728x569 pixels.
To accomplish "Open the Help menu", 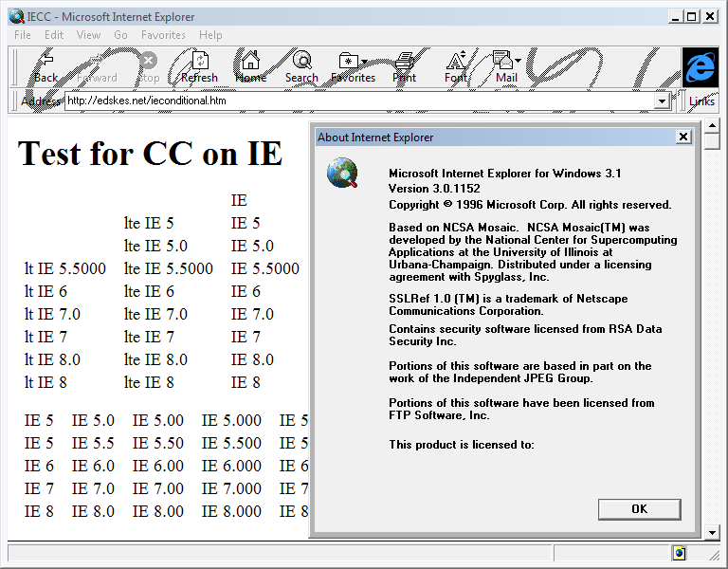I will [x=210, y=35].
